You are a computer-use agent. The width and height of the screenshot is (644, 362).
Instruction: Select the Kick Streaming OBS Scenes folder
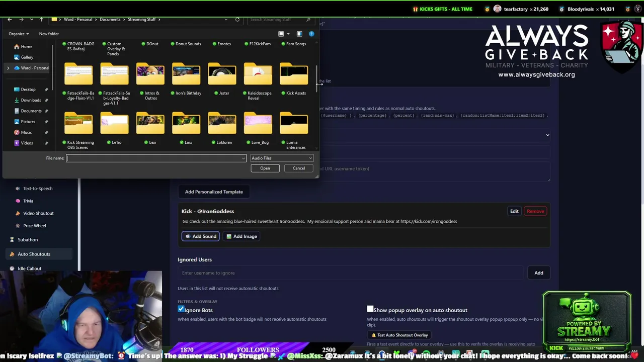click(78, 132)
